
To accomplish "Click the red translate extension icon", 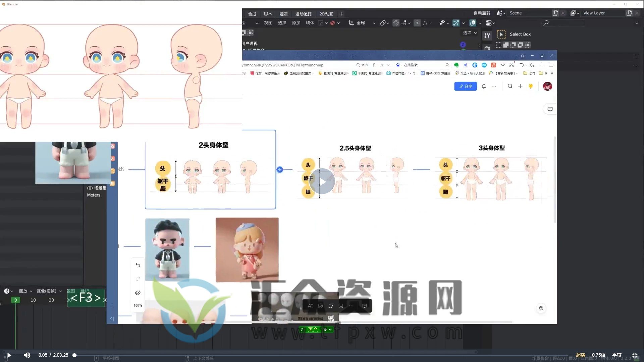I will coord(493,65).
